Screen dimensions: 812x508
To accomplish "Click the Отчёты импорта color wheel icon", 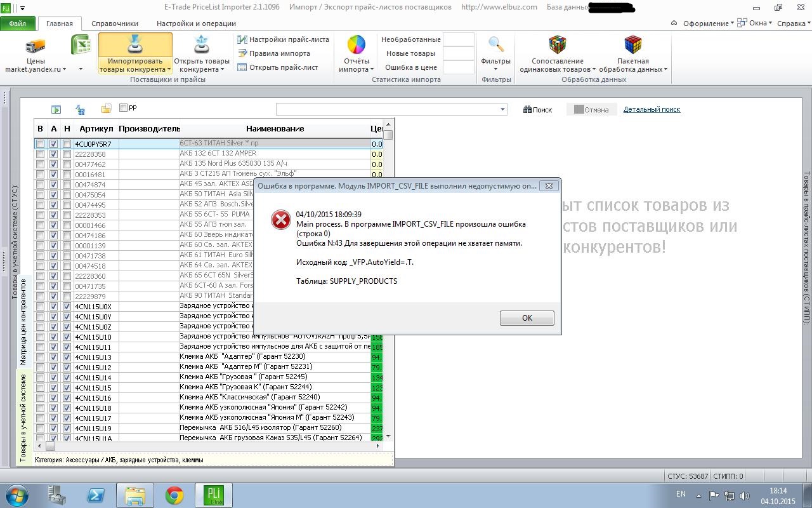I will tap(357, 45).
